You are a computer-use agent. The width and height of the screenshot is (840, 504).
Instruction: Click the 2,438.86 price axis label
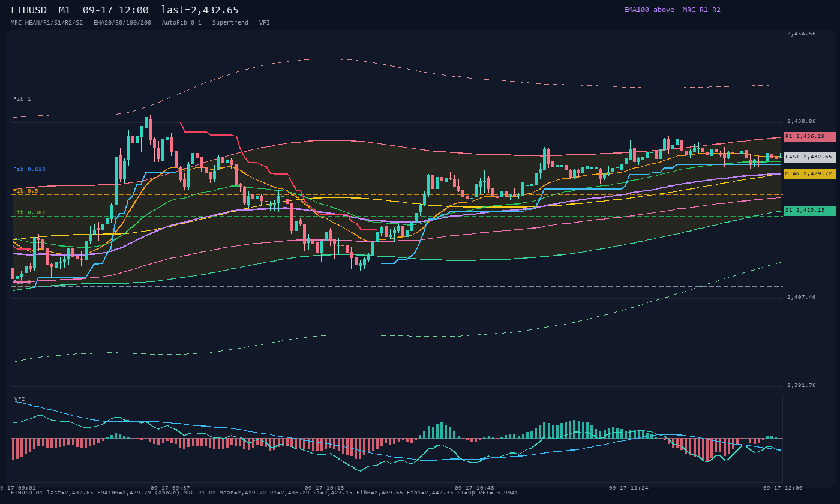pos(801,121)
